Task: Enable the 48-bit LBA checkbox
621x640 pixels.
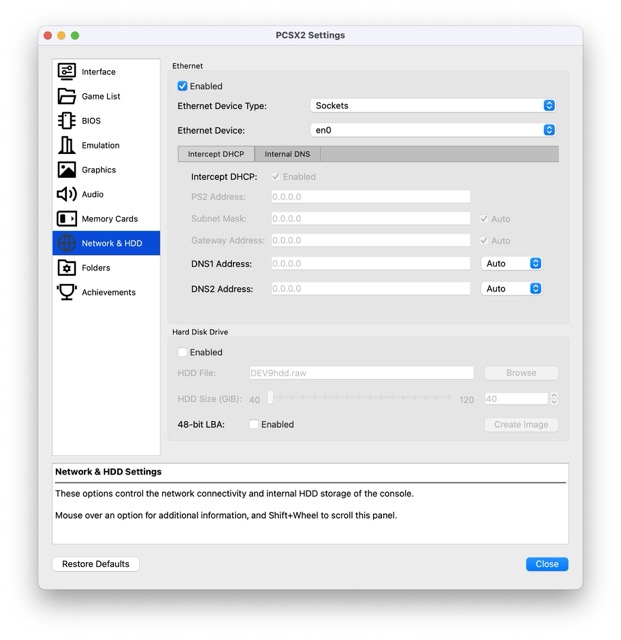Action: tap(254, 424)
